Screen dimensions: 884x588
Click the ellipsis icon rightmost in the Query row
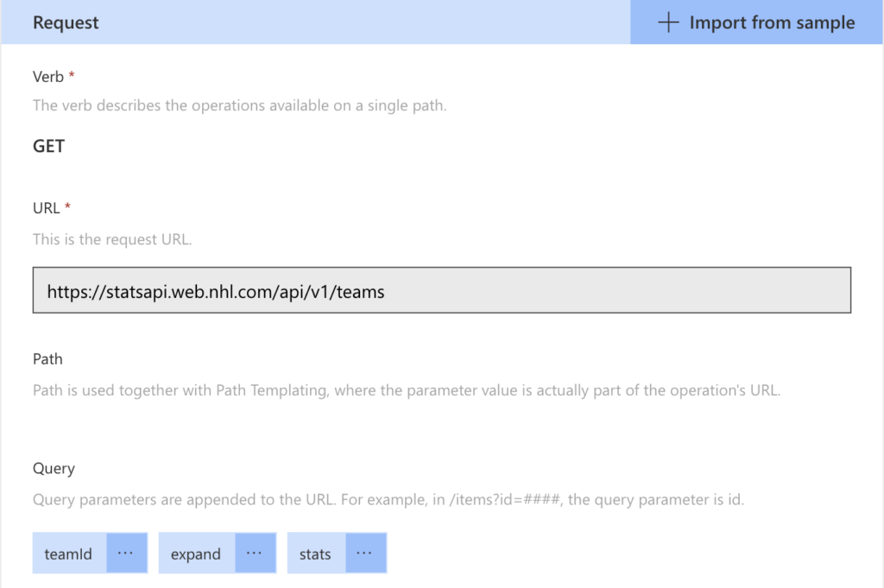tap(366, 553)
